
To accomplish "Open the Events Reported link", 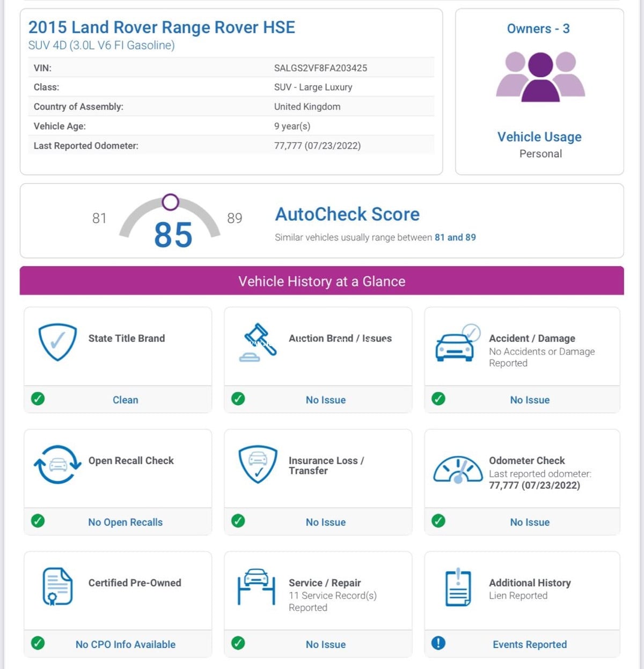I will tap(530, 644).
